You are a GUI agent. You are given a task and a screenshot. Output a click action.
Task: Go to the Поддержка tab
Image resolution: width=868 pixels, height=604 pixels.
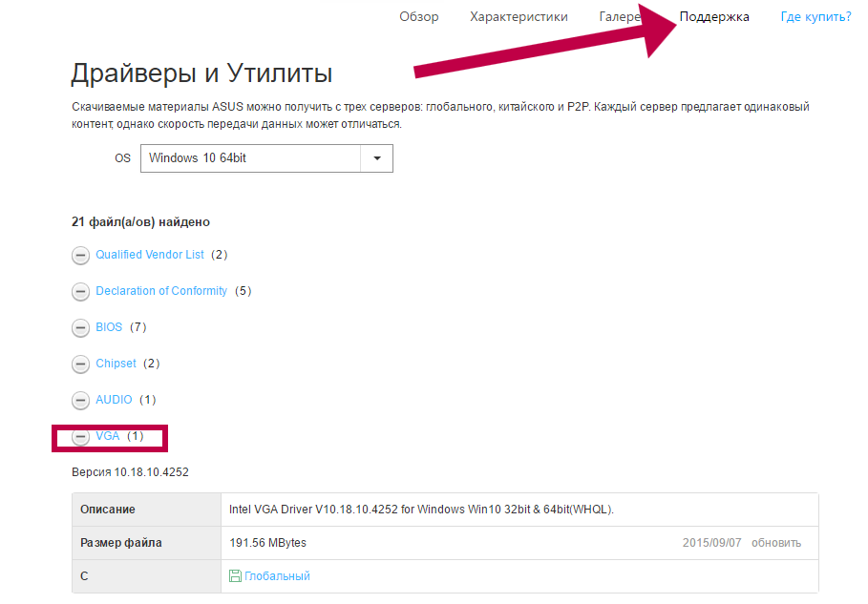pos(714,17)
